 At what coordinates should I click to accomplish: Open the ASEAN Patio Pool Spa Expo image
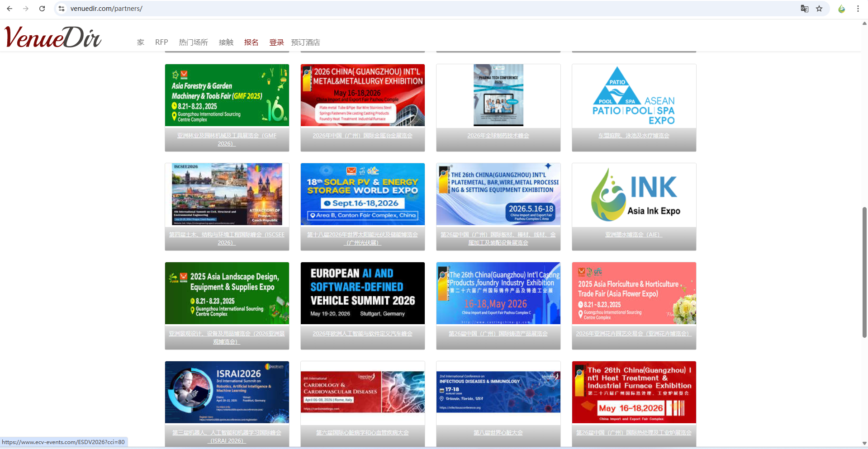tap(634, 95)
